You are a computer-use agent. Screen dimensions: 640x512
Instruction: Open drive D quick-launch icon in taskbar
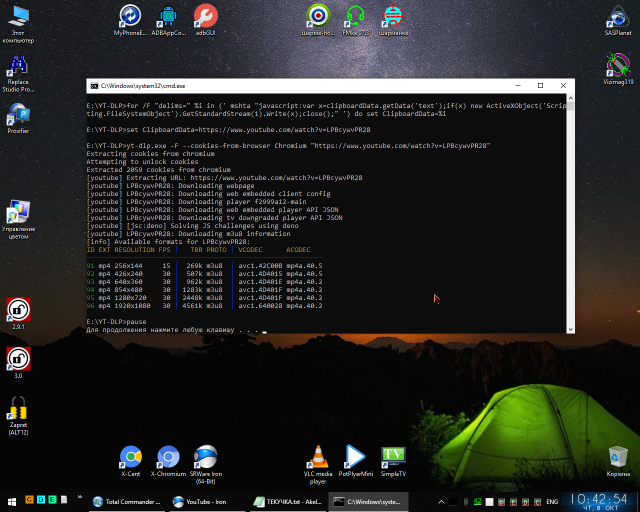[x=41, y=499]
